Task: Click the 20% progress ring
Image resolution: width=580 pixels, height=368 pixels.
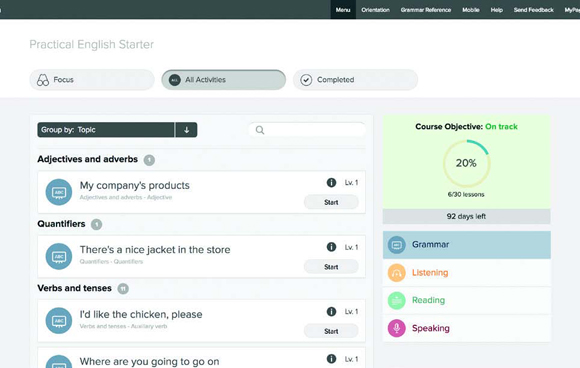Action: click(x=466, y=163)
